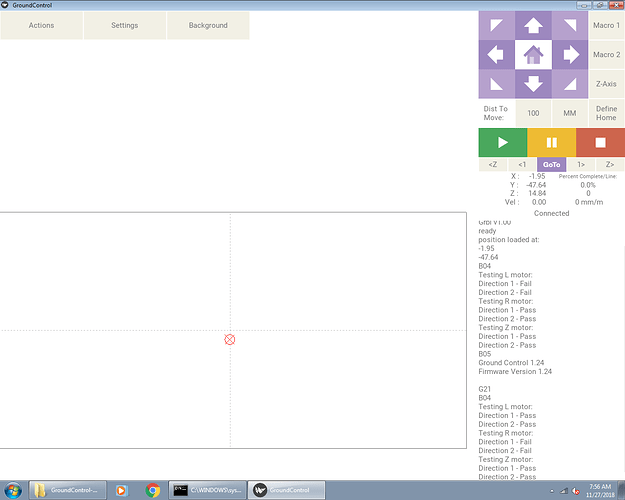Stop the cut with red button
Screen dimensions: 625x500
pyautogui.click(x=600, y=142)
